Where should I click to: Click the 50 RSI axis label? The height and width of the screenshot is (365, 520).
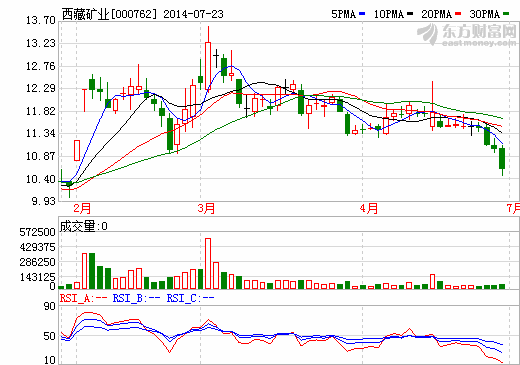click(x=50, y=336)
